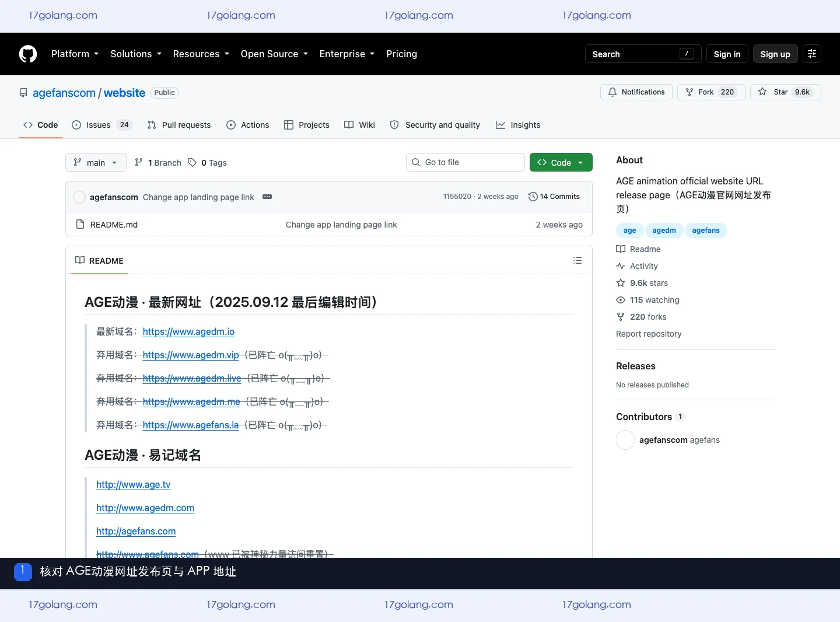
Task: Open the README outline list icon
Action: point(577,260)
